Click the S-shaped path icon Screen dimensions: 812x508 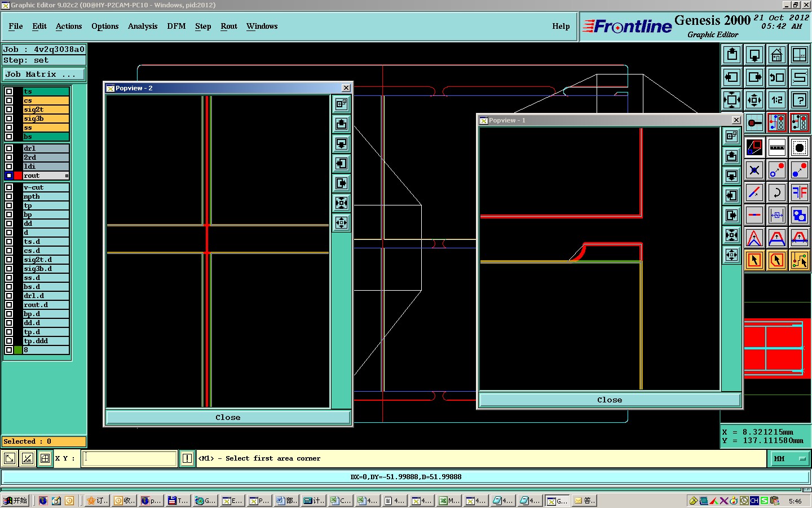click(x=800, y=77)
